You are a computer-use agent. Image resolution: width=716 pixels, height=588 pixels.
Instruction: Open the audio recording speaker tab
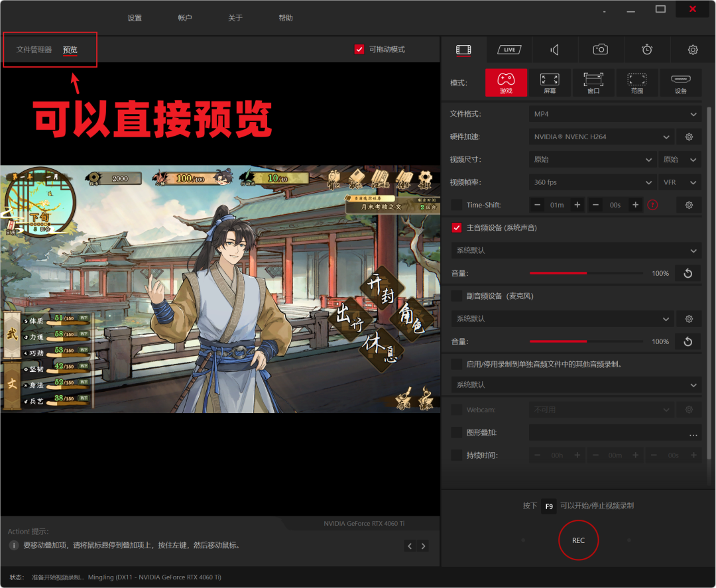(554, 50)
